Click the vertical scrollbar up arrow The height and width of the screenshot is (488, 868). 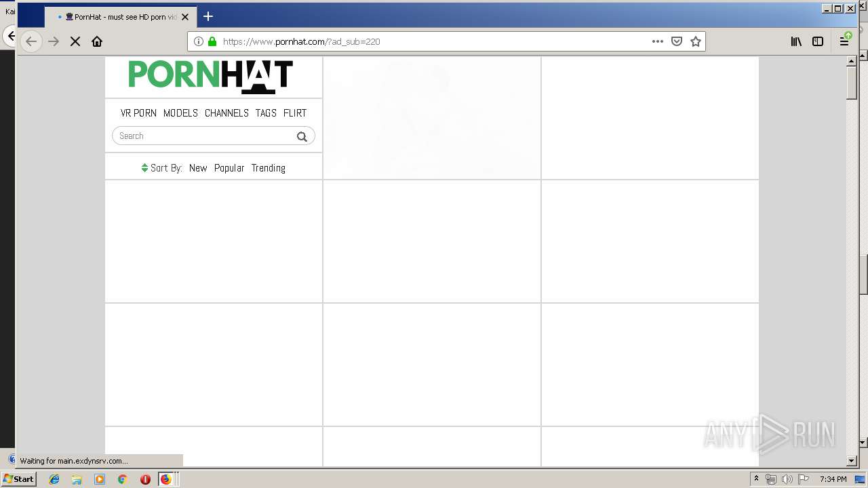[x=852, y=62]
